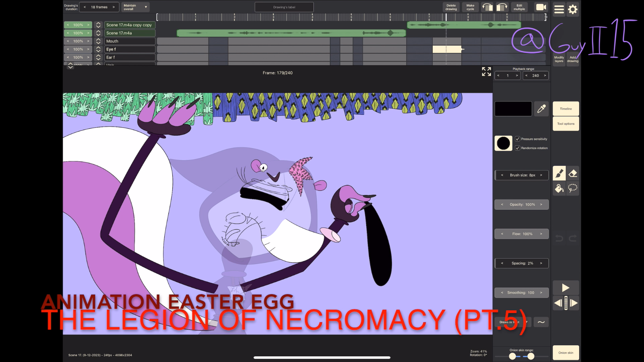Click the Scene 17.m4a audio waveform clip
This screenshot has height=362, width=644.
tap(291, 33)
